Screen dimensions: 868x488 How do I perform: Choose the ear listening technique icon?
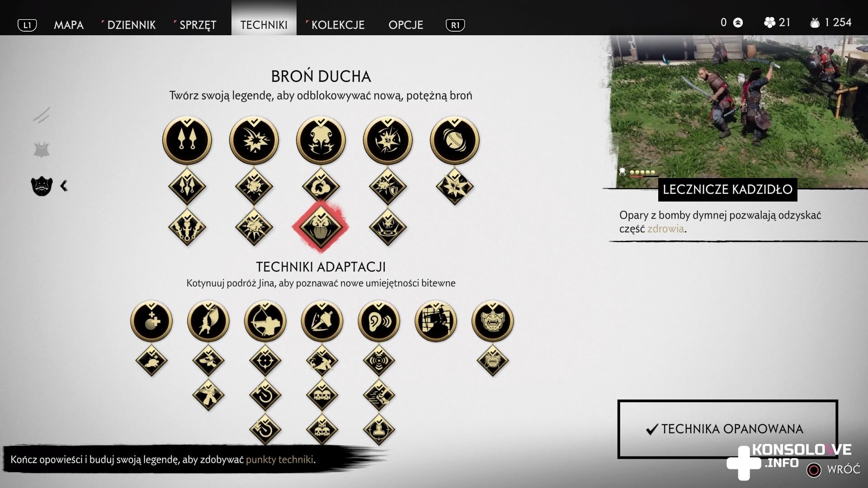pos(379,321)
